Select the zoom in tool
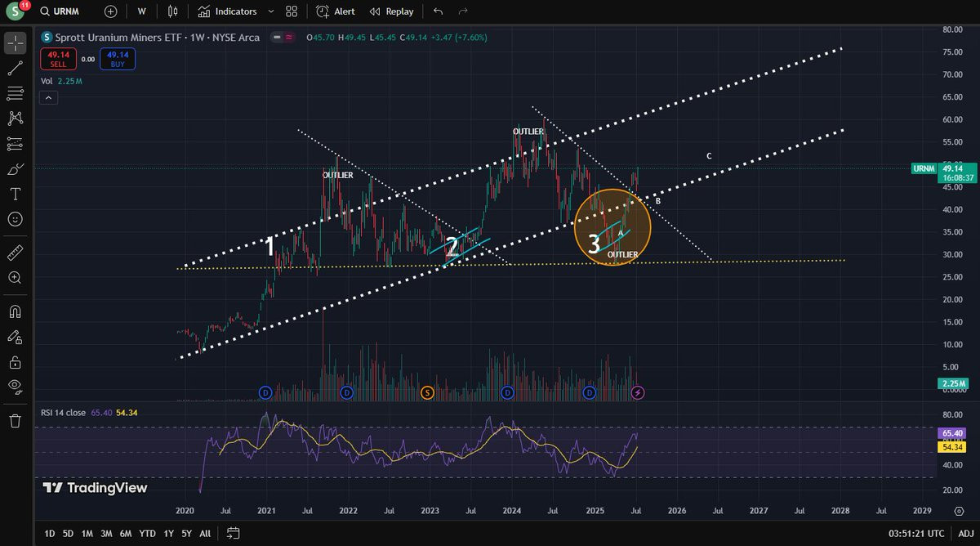This screenshot has width=980, height=546. point(15,278)
